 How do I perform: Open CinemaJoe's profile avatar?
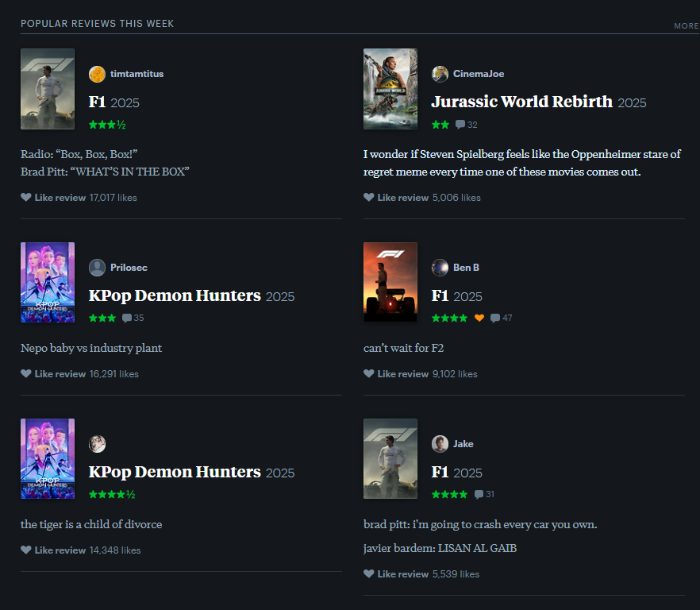coord(440,74)
